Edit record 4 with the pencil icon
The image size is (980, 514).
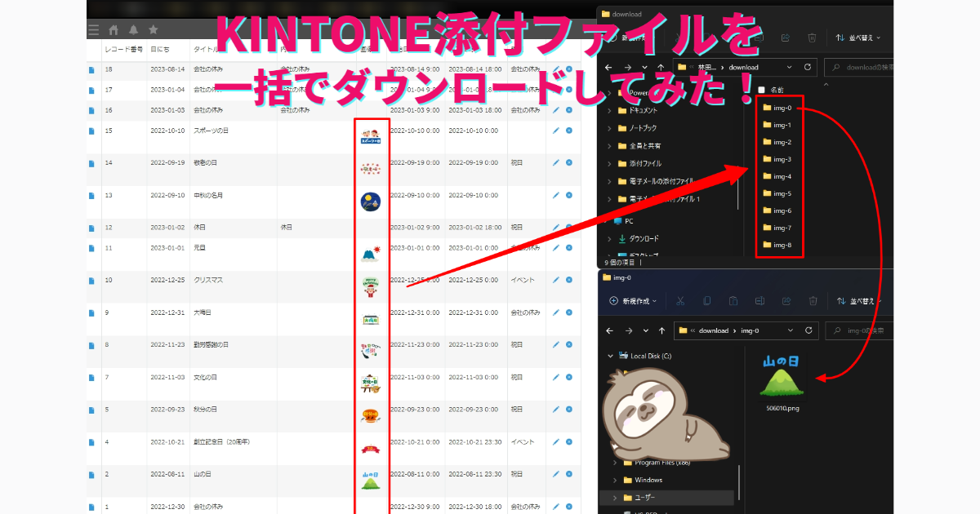click(x=556, y=442)
